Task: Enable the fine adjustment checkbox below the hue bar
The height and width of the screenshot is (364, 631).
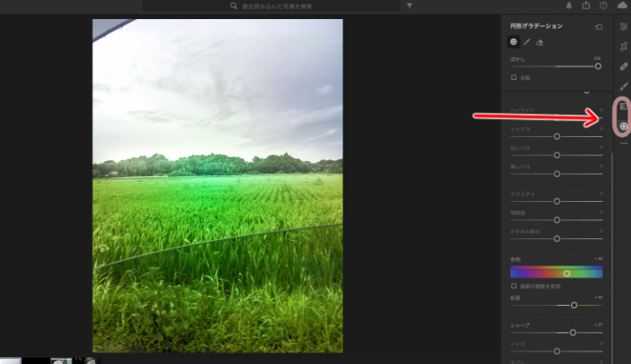Action: [513, 286]
